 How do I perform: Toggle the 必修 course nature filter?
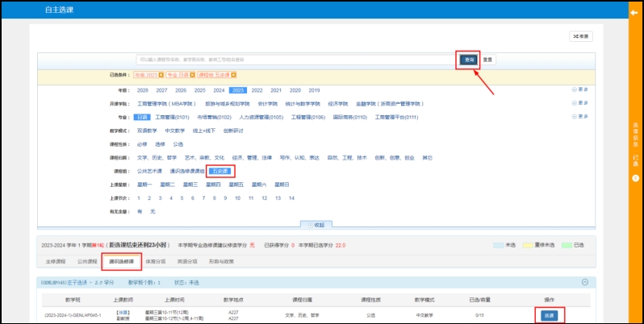tap(142, 143)
